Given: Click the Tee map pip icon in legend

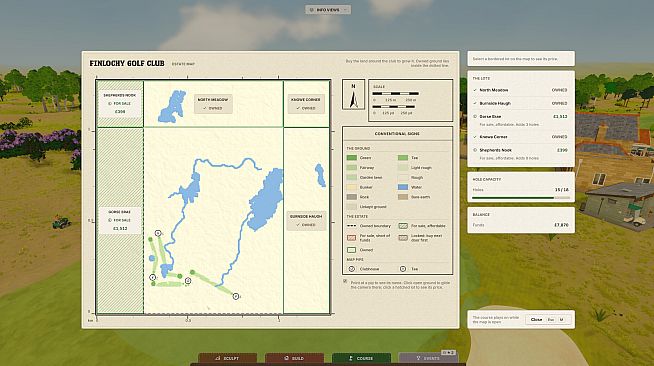Looking at the screenshot, I should (x=402, y=269).
